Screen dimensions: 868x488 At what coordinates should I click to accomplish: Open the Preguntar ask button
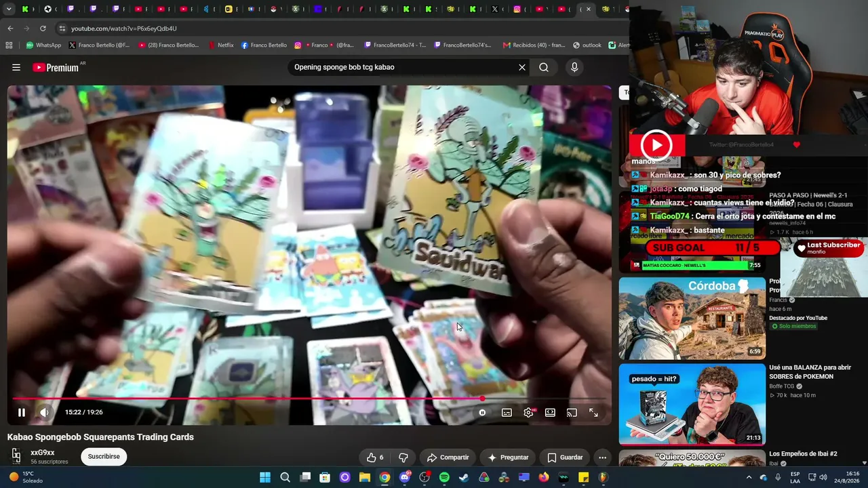[508, 457]
